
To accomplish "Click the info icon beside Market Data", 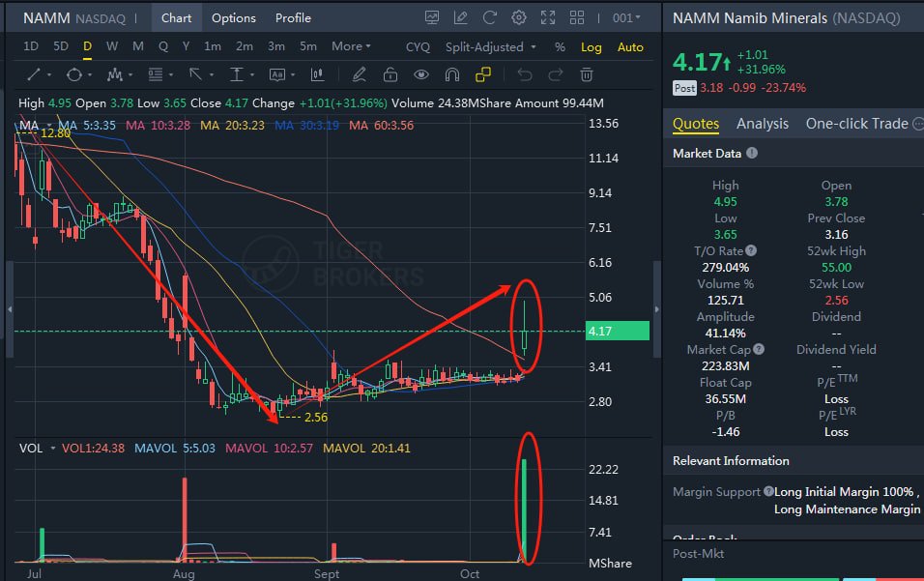I will point(752,153).
